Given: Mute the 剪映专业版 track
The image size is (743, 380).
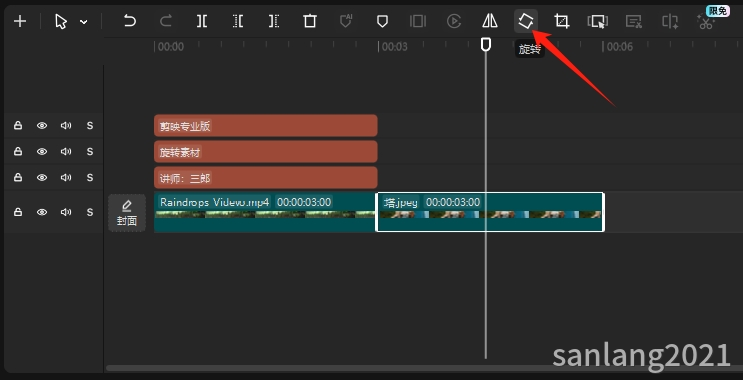Looking at the screenshot, I should 66,126.
